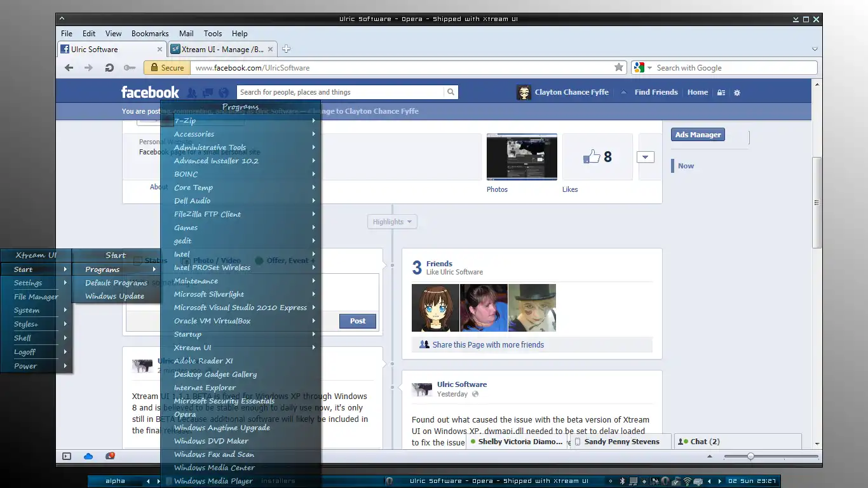Open Facebook account gear menu
This screenshot has width=868, height=488.
point(737,92)
